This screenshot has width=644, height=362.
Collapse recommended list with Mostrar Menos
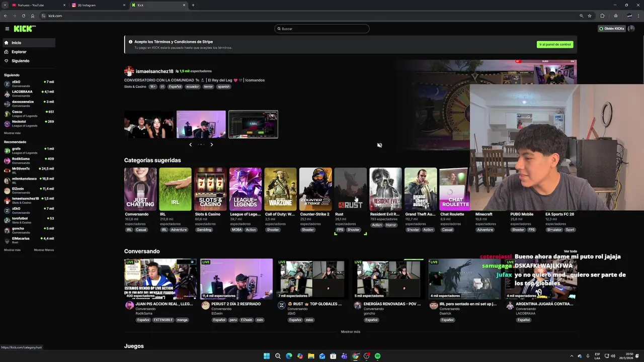(x=44, y=250)
